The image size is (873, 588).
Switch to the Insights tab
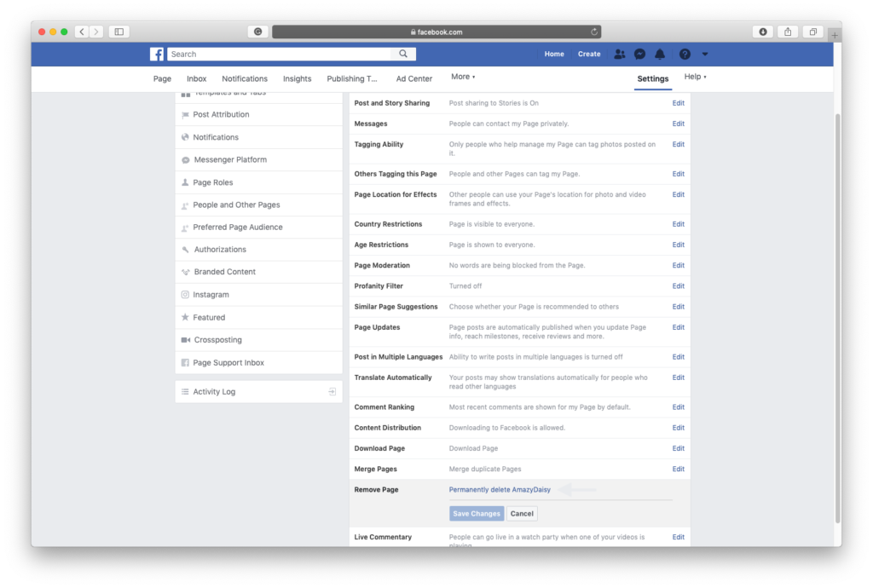click(x=298, y=78)
